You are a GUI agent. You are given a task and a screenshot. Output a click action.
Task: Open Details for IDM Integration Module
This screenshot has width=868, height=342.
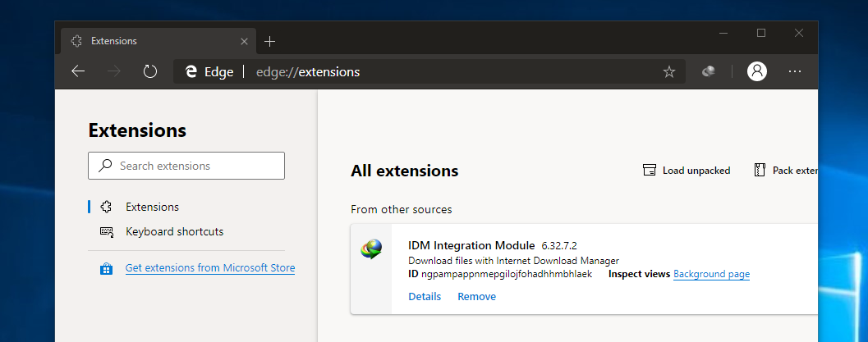point(425,296)
